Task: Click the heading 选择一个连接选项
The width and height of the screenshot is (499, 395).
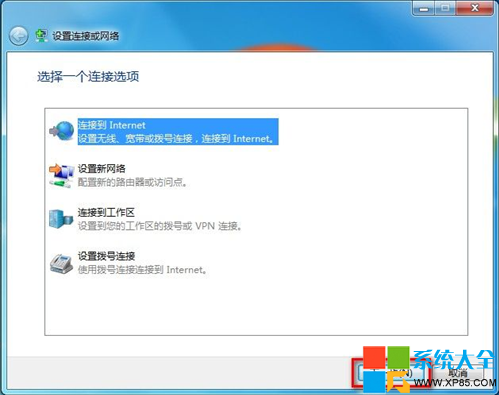Action: [88, 77]
